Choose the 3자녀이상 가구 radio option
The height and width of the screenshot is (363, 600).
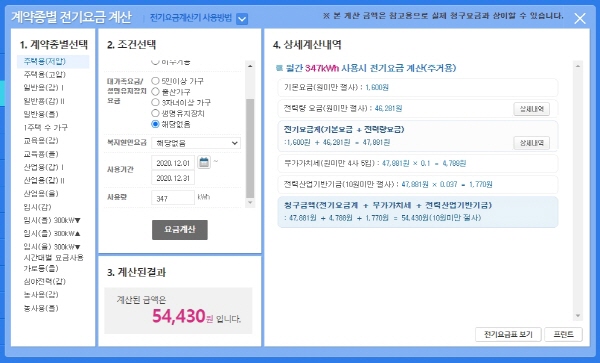coord(155,103)
